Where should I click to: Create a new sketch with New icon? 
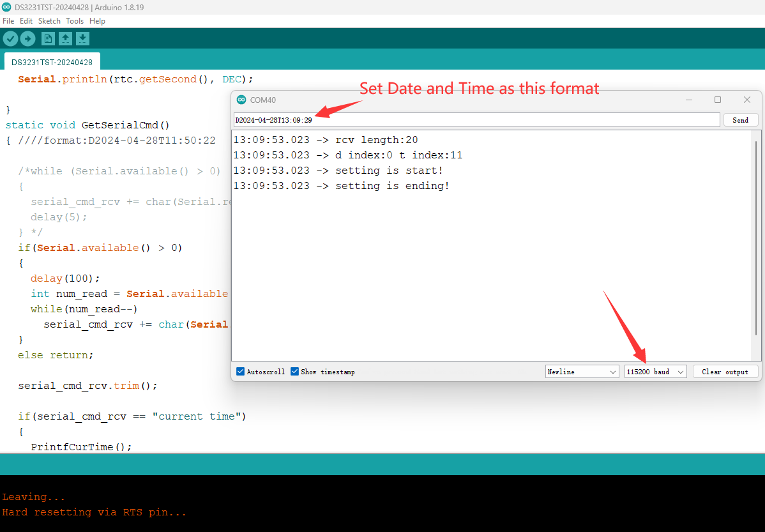pyautogui.click(x=48, y=39)
